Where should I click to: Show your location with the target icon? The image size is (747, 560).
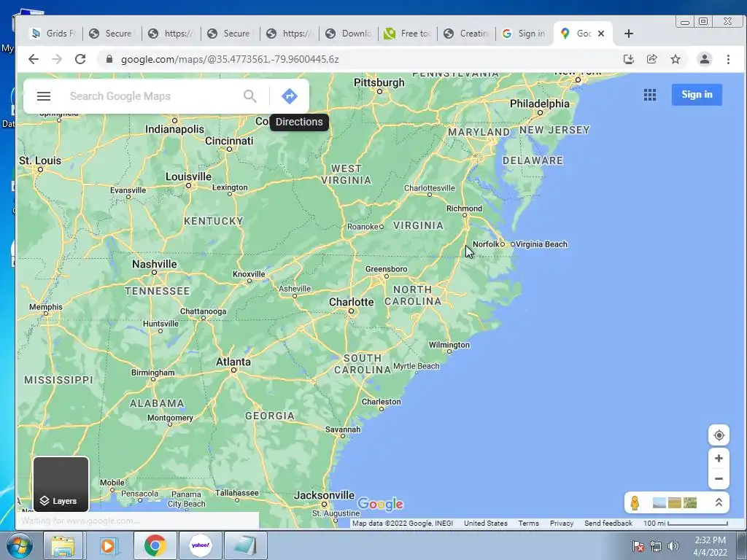coord(719,435)
